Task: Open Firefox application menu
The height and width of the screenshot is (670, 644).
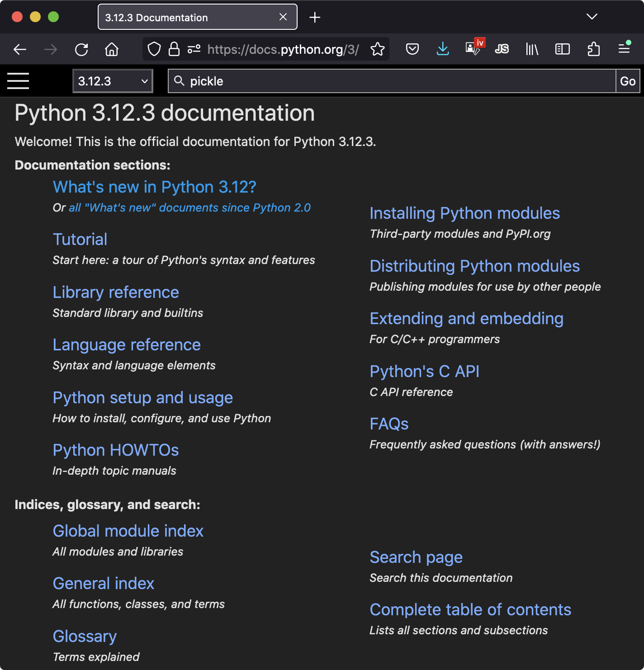Action: click(x=624, y=49)
